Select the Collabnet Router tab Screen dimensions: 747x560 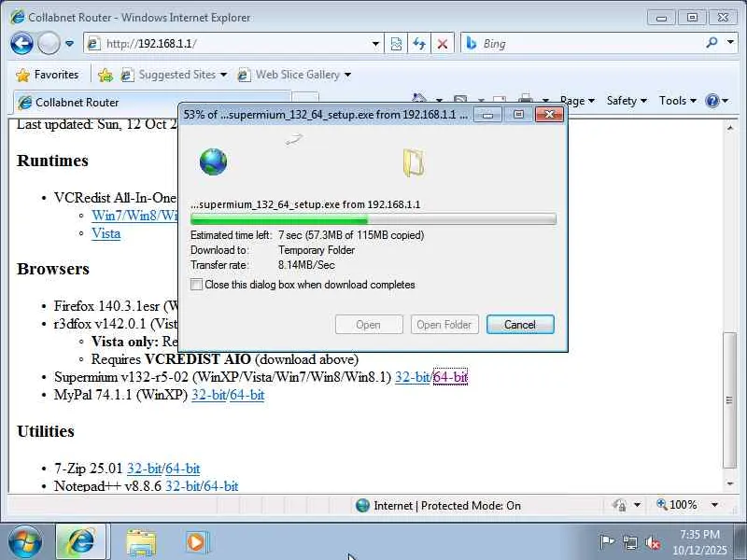[x=151, y=103]
